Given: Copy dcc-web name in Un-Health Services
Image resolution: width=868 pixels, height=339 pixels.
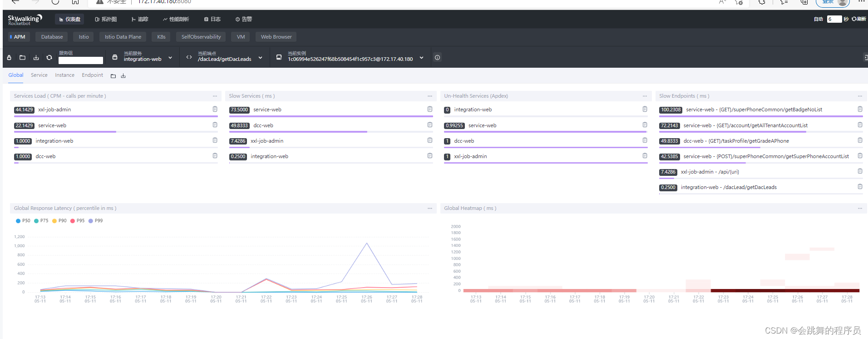Looking at the screenshot, I should [645, 140].
